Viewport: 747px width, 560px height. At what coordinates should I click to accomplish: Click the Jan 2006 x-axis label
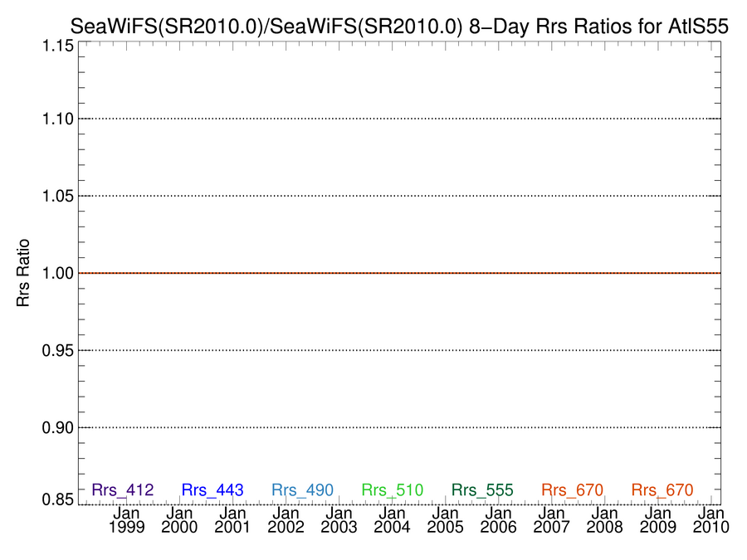[x=499, y=520]
